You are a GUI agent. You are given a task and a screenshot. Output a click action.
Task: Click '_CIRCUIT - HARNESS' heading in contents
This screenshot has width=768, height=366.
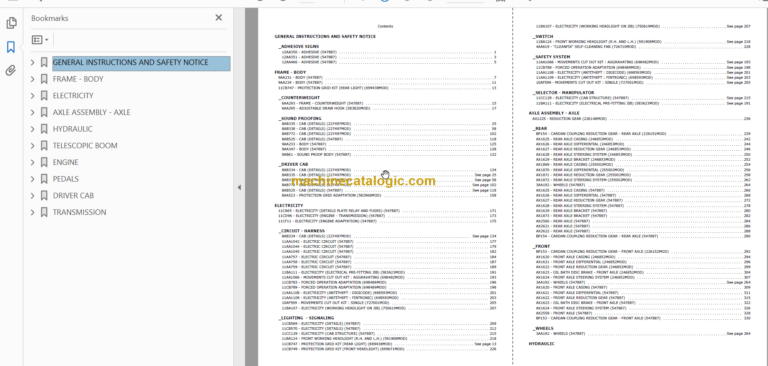301,231
